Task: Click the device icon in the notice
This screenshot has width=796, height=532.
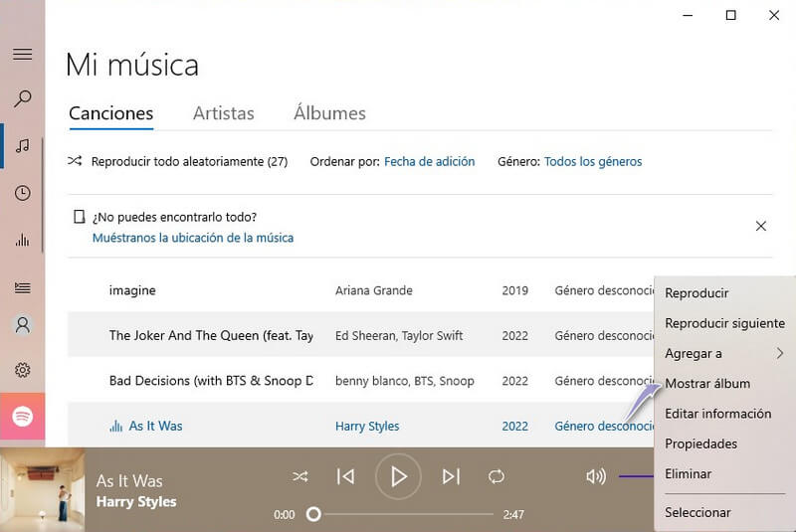Action: 80,217
